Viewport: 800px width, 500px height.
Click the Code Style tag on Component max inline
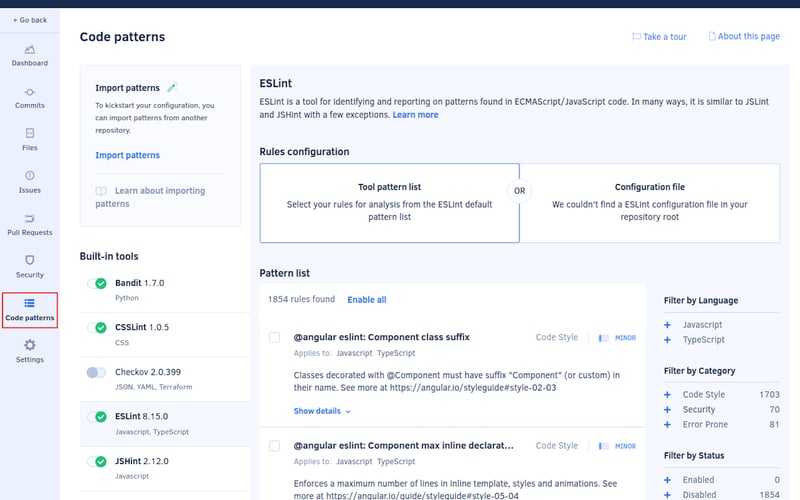coord(557,445)
